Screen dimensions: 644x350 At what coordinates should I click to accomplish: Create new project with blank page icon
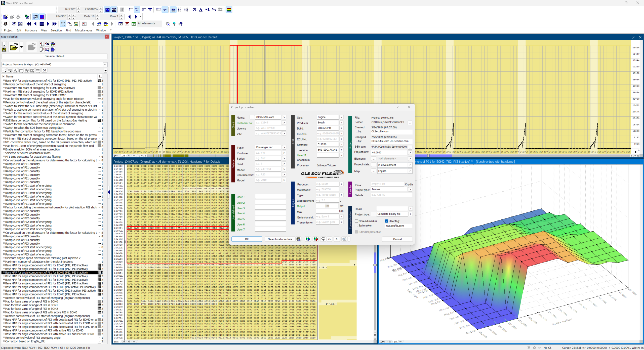pyautogui.click(x=4, y=44)
